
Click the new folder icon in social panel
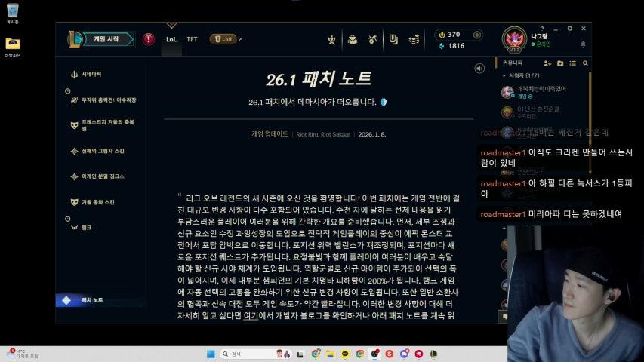(560, 63)
